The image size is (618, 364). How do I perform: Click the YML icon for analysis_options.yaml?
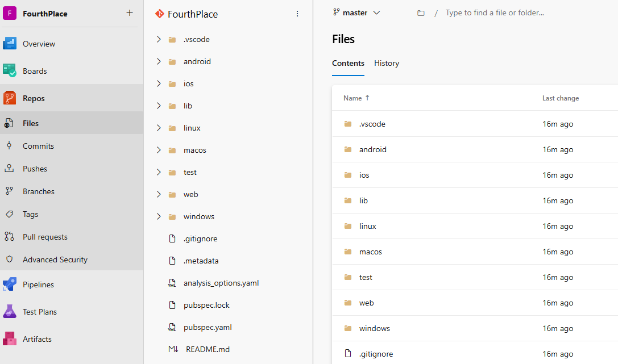172,283
